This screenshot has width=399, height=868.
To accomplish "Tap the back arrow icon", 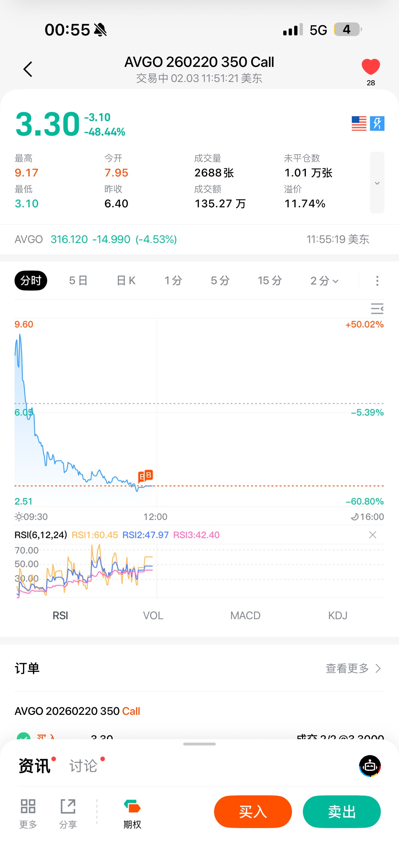I will pyautogui.click(x=28, y=70).
